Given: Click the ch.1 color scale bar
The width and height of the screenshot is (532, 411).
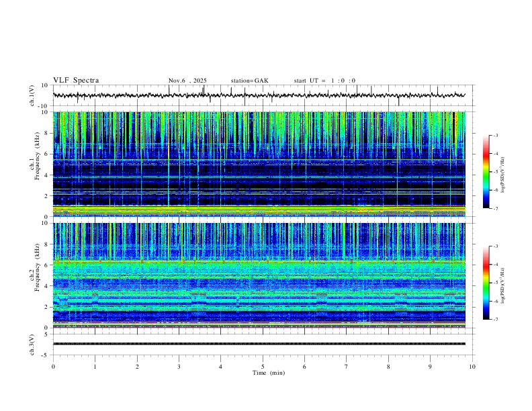Looking at the screenshot, I should click(x=486, y=172).
